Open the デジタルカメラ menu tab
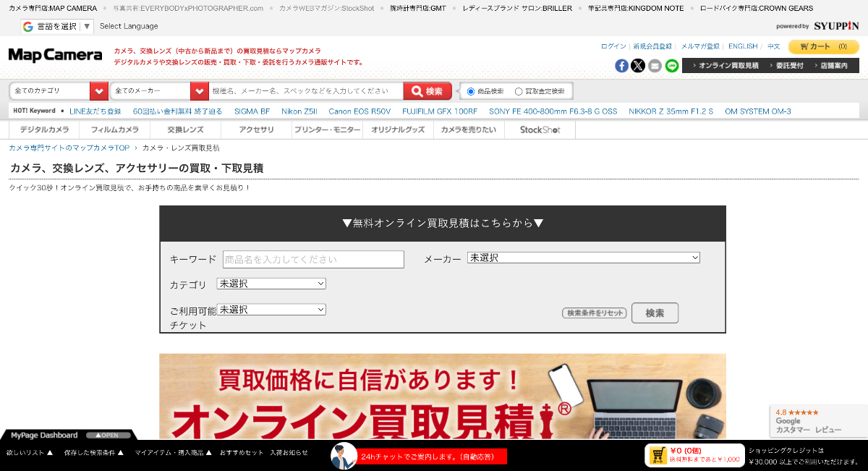868x471 pixels. pos(45,130)
